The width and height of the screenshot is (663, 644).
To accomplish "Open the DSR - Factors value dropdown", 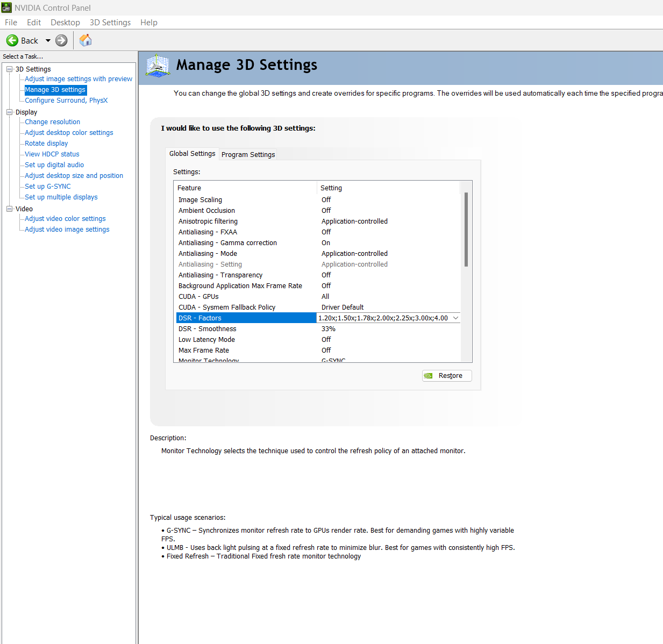I will 455,318.
